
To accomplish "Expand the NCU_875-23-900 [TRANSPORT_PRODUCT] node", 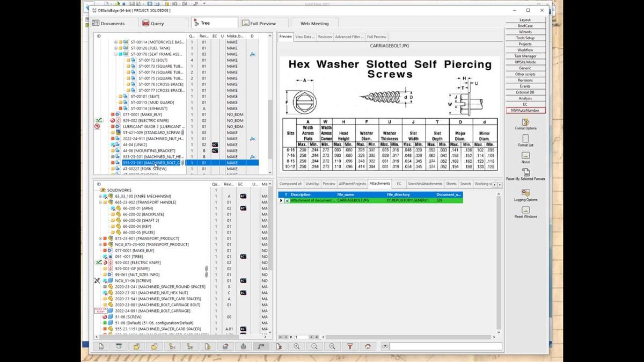I will pyautogui.click(x=100, y=244).
